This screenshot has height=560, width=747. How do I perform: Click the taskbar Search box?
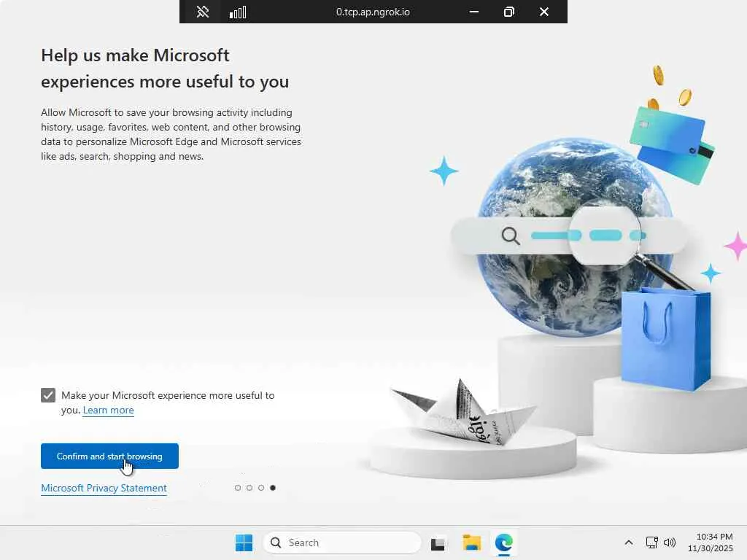342,542
